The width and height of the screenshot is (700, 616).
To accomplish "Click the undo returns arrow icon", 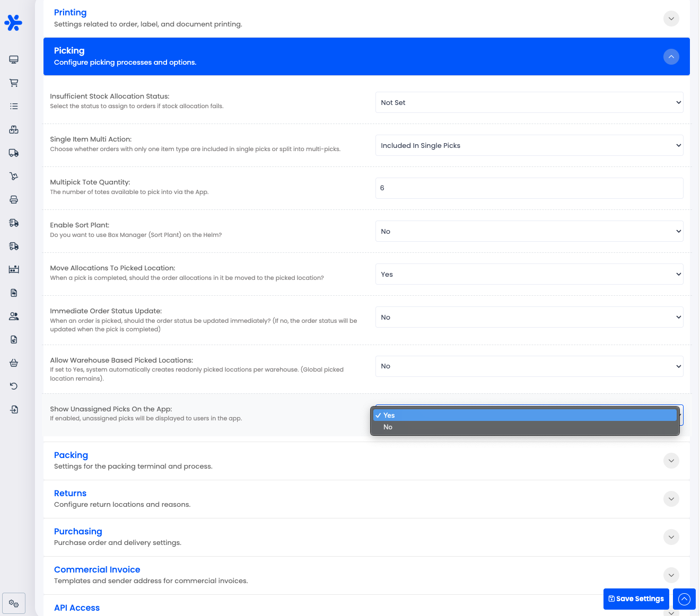I will tap(14, 386).
